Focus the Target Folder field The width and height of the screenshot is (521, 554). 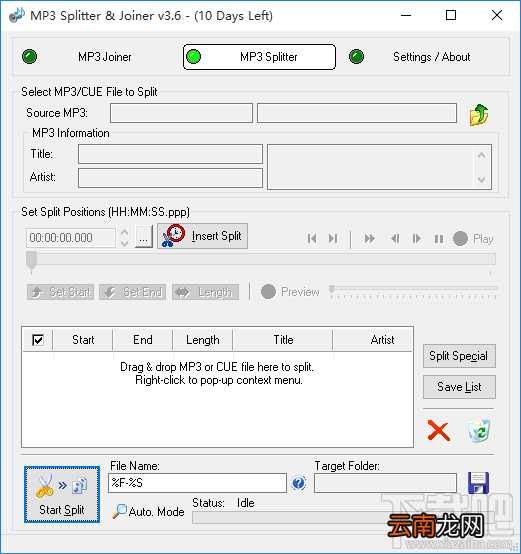point(385,483)
